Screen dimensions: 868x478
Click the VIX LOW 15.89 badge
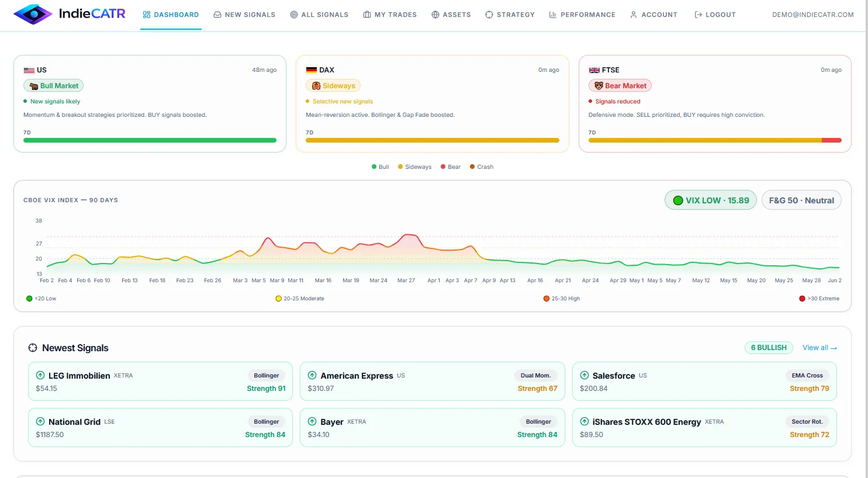point(711,200)
